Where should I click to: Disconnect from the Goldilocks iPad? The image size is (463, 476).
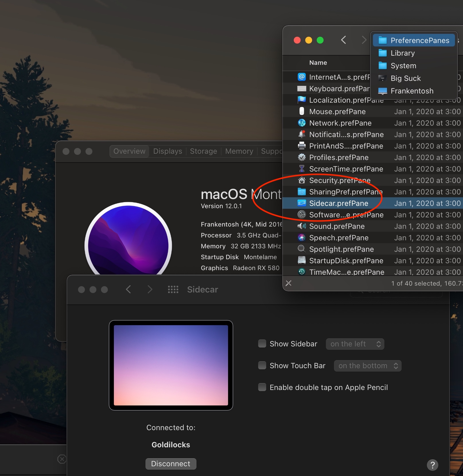point(171,464)
